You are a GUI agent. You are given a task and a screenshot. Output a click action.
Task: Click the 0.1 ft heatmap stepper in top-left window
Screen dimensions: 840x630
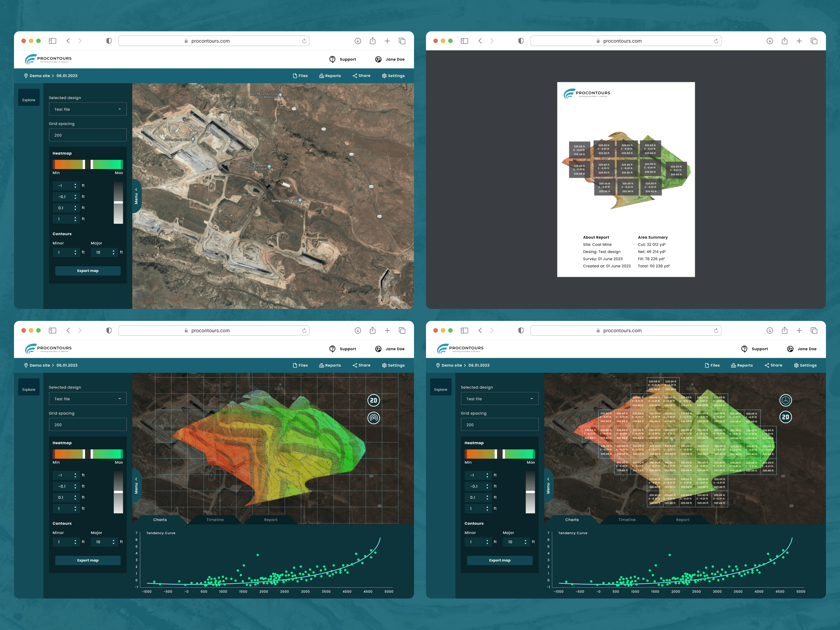66,208
